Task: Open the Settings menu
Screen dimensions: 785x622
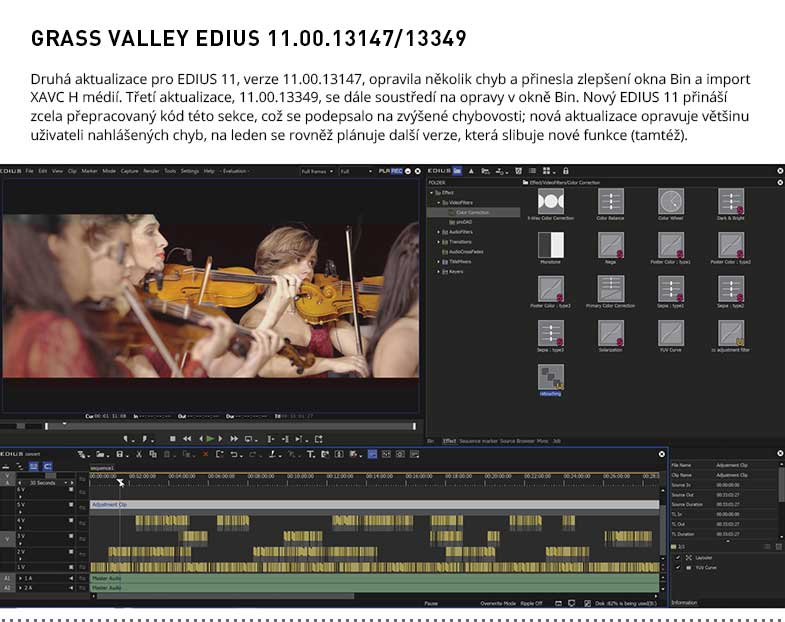Action: pos(190,171)
